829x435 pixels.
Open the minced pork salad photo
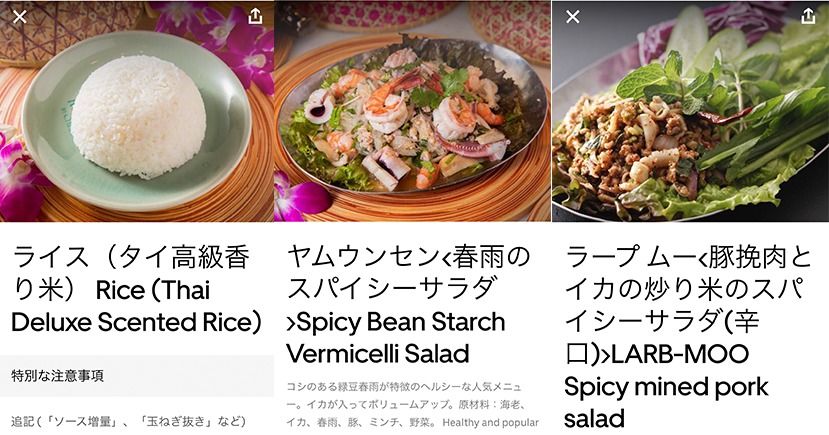[x=690, y=111]
